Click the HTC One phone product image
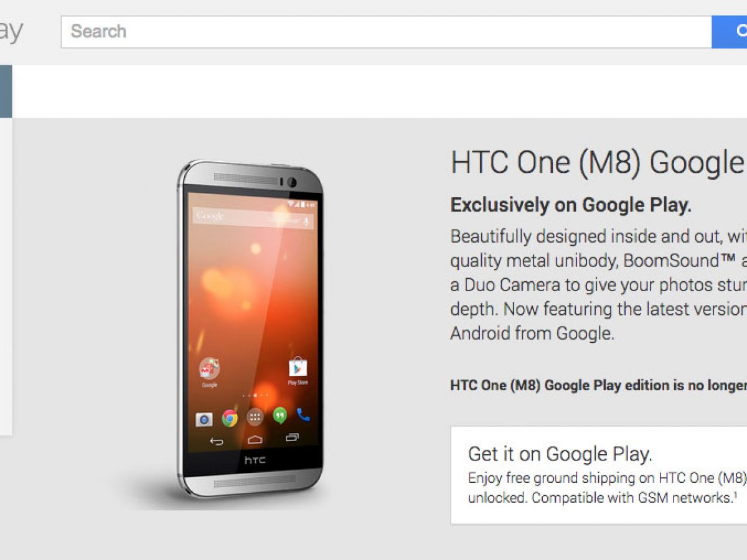747x560 pixels. coord(250,329)
